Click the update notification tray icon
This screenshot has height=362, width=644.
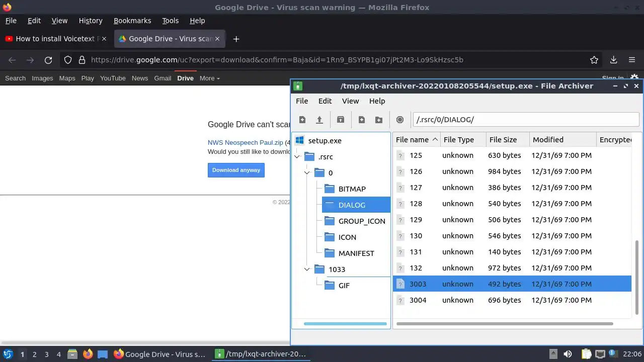[613, 354]
